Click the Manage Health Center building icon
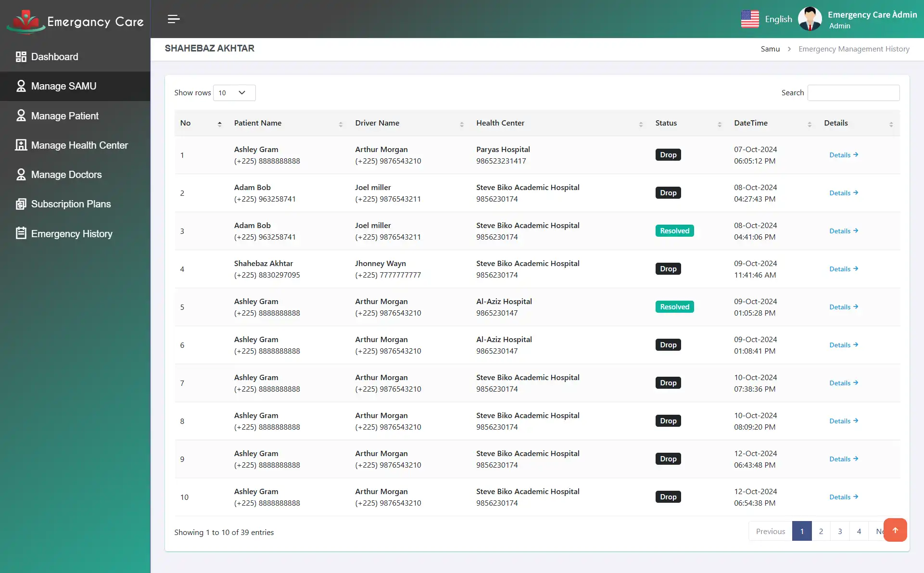This screenshot has width=924, height=573. point(21,145)
